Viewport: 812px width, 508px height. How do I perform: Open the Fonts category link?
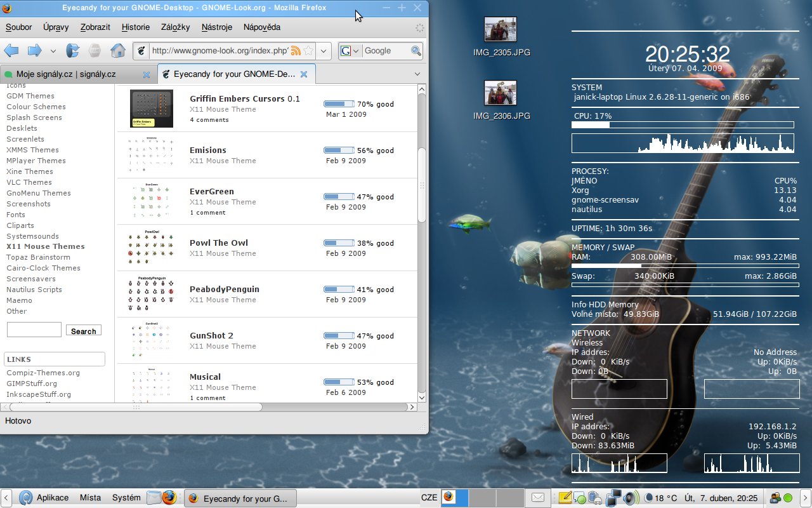pyautogui.click(x=16, y=215)
